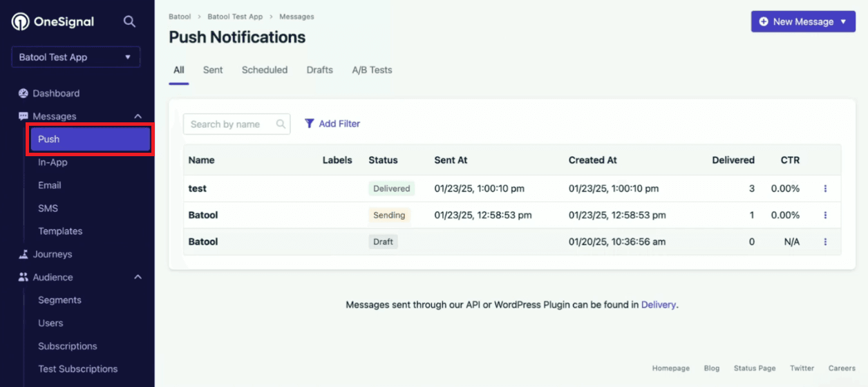Image resolution: width=868 pixels, height=387 pixels.
Task: Switch to the Drafts tab
Action: (319, 70)
